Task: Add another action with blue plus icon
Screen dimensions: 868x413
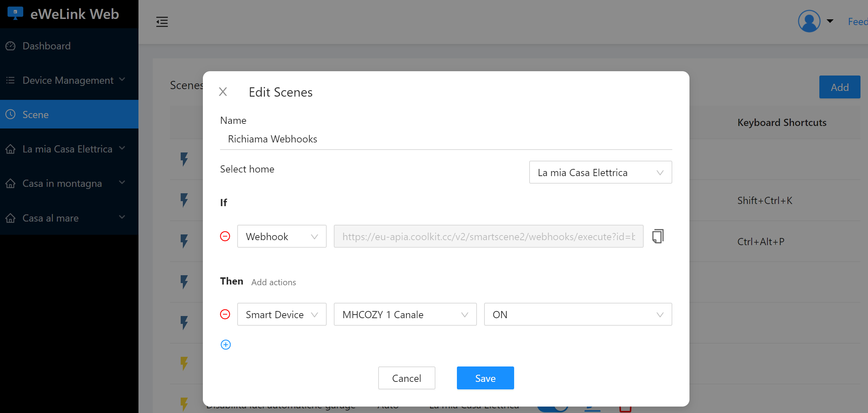Action: (226, 345)
